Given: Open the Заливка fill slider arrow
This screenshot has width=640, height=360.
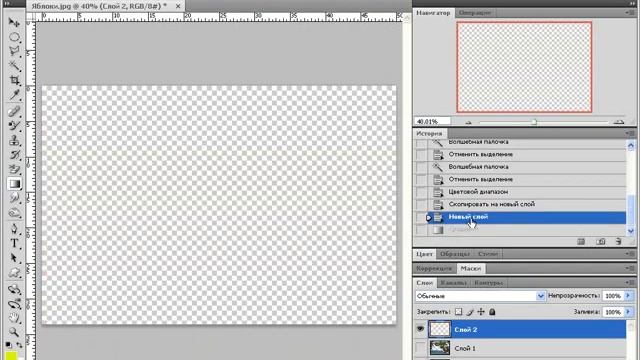Looking at the screenshot, I should click(x=628, y=312).
